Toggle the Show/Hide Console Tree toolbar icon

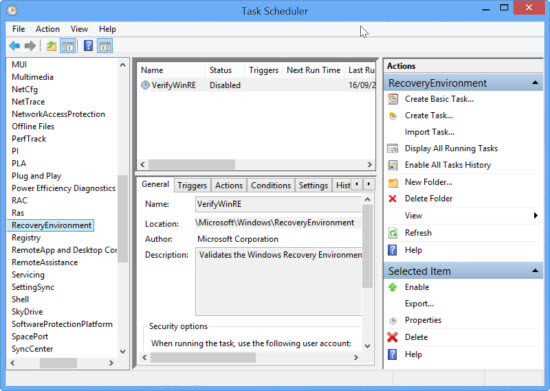coord(68,46)
